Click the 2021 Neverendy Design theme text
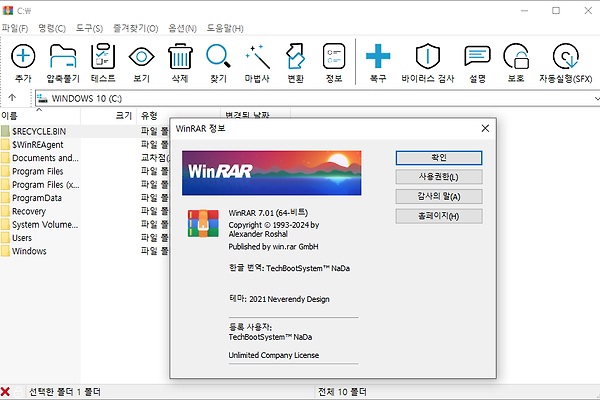Image resolution: width=600 pixels, height=400 pixels. tap(289, 299)
